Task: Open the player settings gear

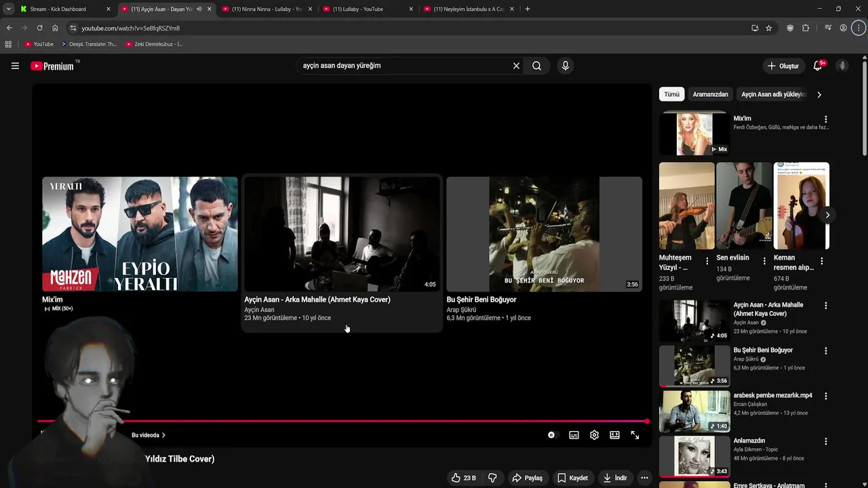Action: [594, 435]
